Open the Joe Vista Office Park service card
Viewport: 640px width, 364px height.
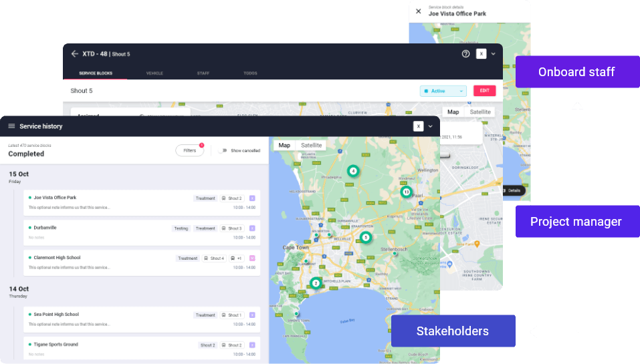pos(142,202)
